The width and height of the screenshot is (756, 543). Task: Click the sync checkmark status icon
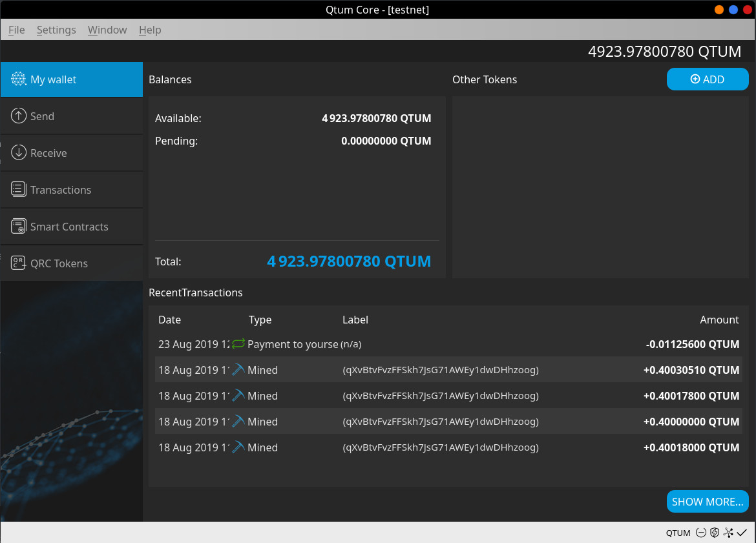[x=742, y=533]
